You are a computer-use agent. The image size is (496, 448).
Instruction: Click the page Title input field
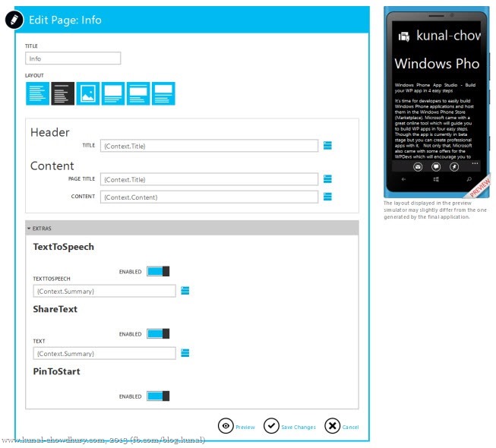73,58
